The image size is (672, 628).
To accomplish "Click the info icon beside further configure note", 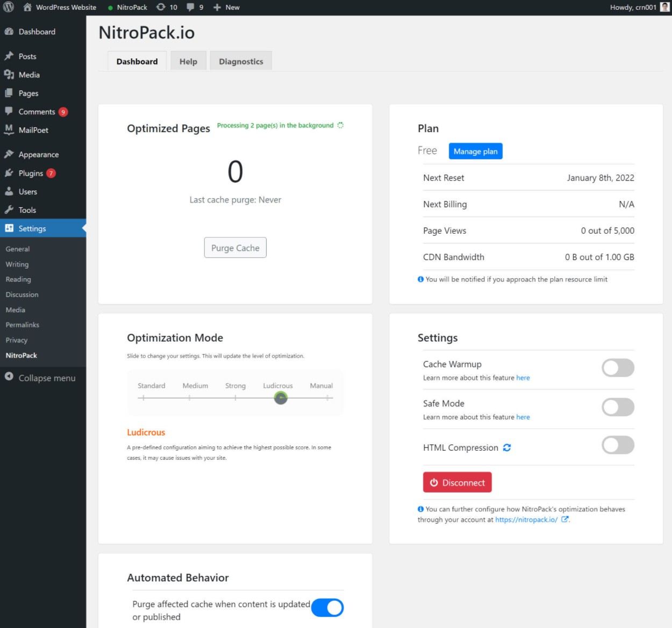I will [x=420, y=509].
